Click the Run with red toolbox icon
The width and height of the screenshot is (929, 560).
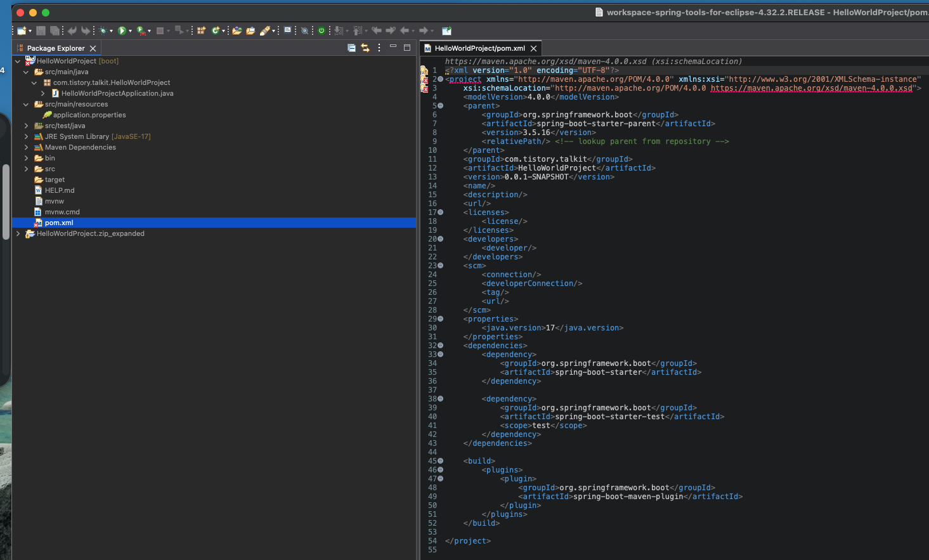tap(141, 30)
